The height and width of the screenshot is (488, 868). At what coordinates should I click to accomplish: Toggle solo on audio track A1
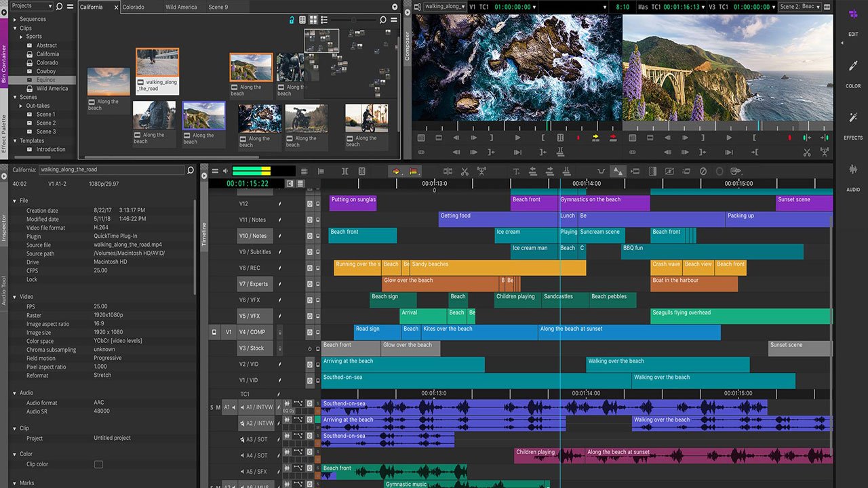coord(212,407)
